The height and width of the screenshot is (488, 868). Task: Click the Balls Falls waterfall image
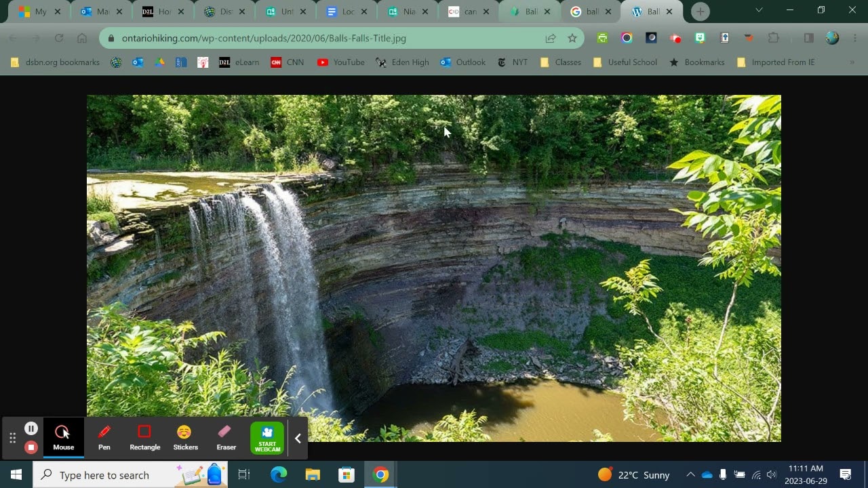[x=434, y=268]
